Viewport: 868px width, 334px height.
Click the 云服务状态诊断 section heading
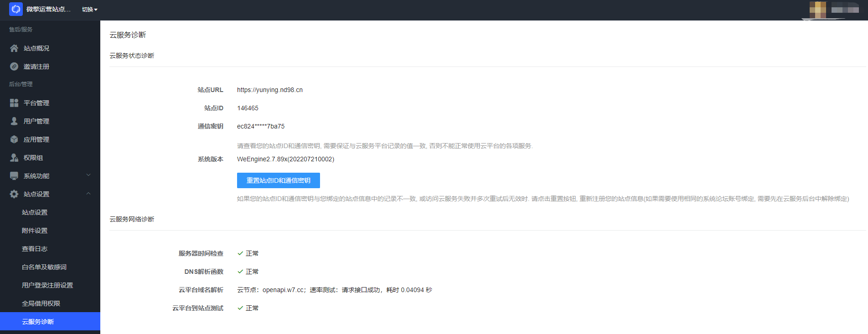coord(132,56)
